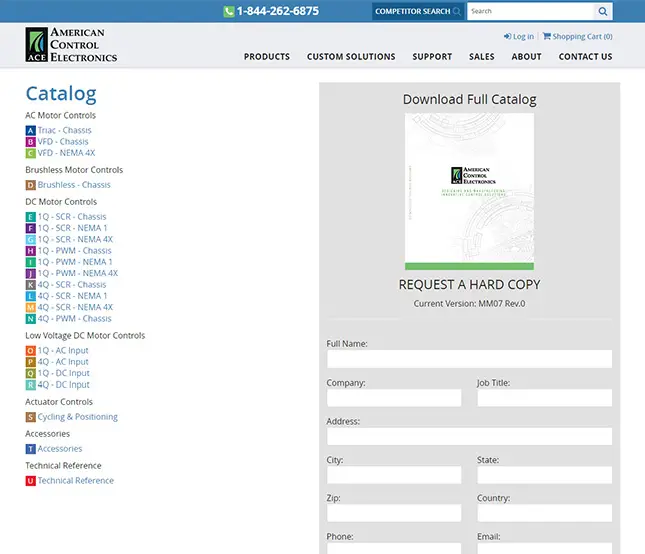
Task: Open VFD - Chassis link
Action: [63, 142]
